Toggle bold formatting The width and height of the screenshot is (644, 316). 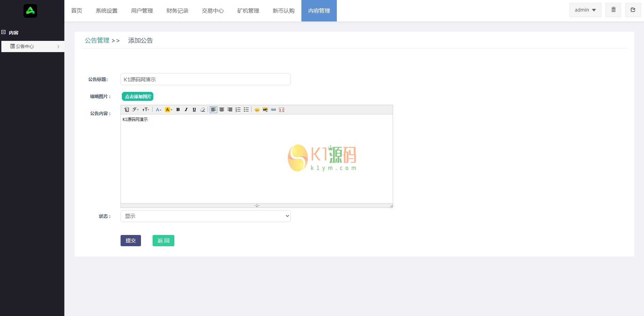pyautogui.click(x=178, y=110)
